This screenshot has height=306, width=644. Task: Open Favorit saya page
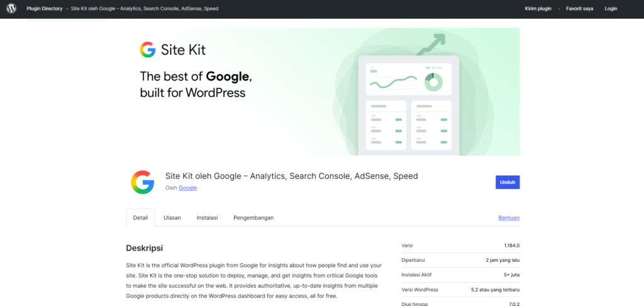tap(579, 9)
